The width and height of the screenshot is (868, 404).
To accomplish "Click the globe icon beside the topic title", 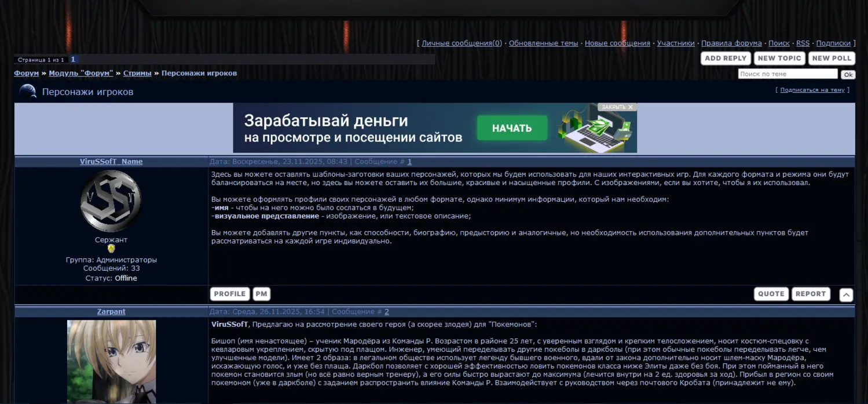I will tap(28, 92).
